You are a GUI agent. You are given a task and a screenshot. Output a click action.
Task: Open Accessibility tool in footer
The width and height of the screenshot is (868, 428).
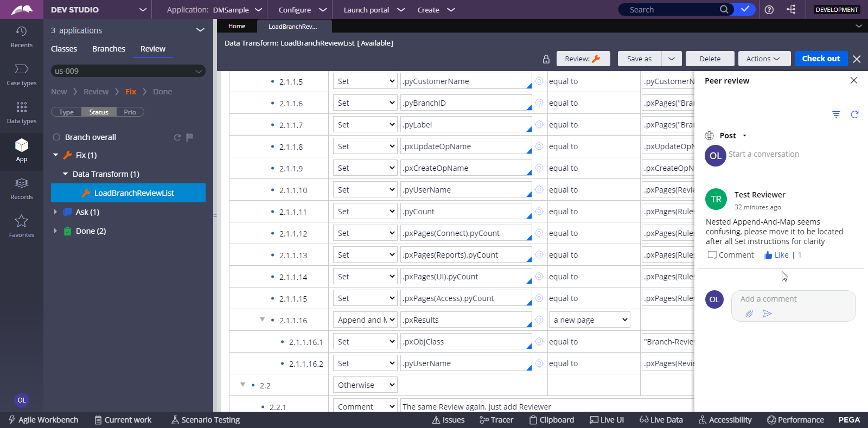tap(725, 420)
